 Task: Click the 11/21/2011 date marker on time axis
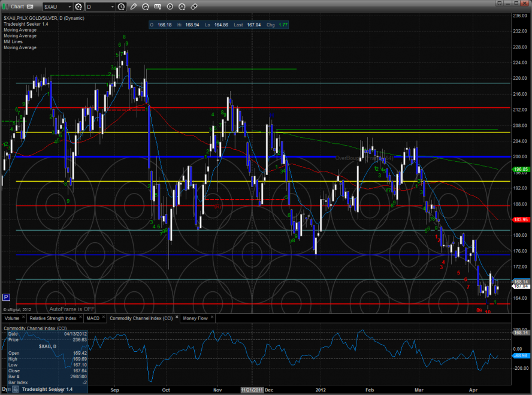[252, 389]
